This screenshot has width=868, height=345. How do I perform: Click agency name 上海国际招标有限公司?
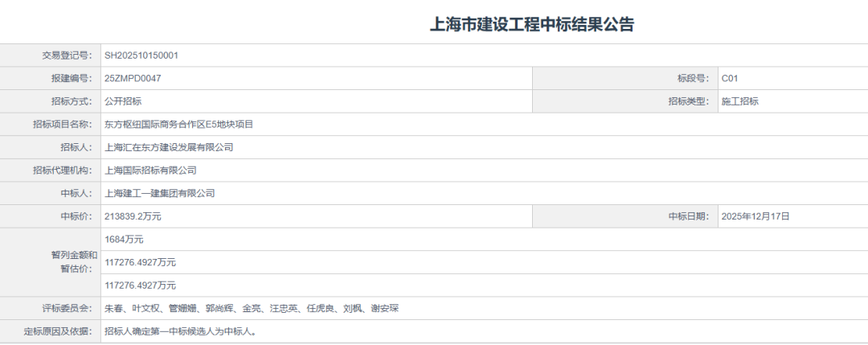pos(151,170)
